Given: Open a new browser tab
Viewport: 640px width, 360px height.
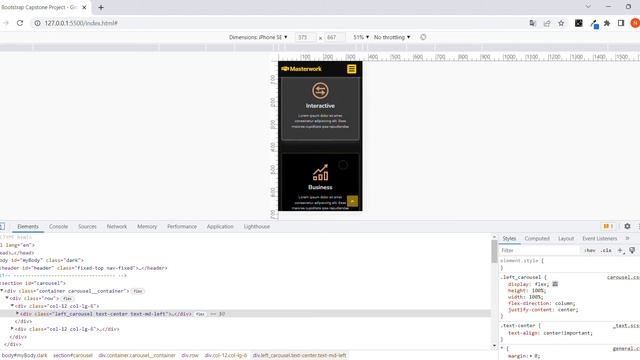Looking at the screenshot, I should pyautogui.click(x=101, y=7).
